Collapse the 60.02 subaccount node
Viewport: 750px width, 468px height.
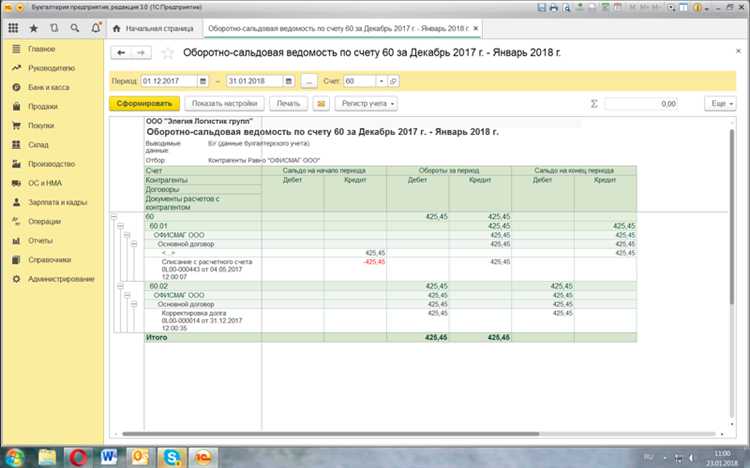[x=121, y=286]
